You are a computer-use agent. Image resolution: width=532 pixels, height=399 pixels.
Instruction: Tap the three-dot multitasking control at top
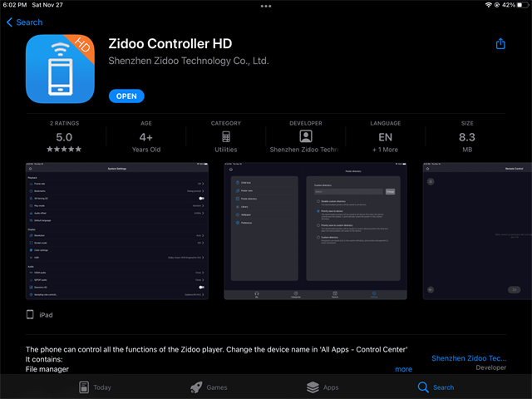[266, 6]
